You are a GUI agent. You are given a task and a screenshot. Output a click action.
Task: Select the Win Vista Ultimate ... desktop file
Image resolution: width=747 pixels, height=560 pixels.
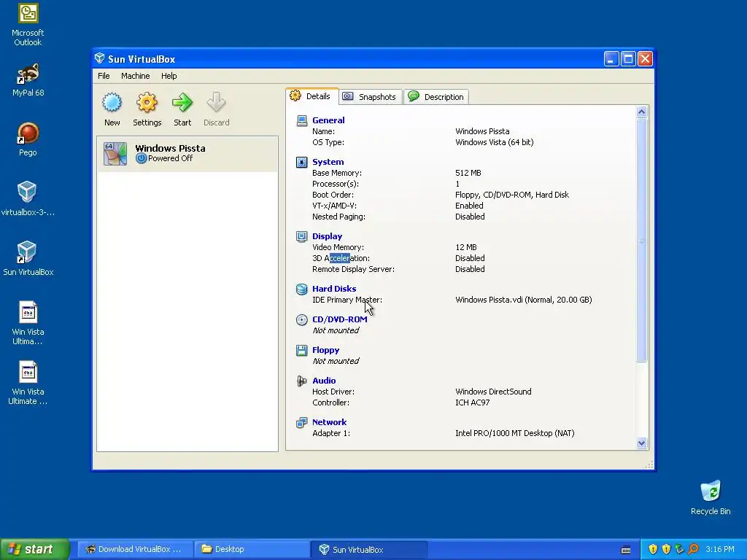click(x=28, y=372)
